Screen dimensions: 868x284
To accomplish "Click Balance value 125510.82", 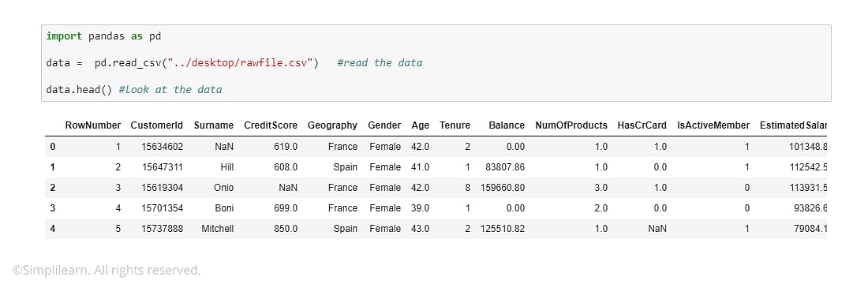I will 502,229.
